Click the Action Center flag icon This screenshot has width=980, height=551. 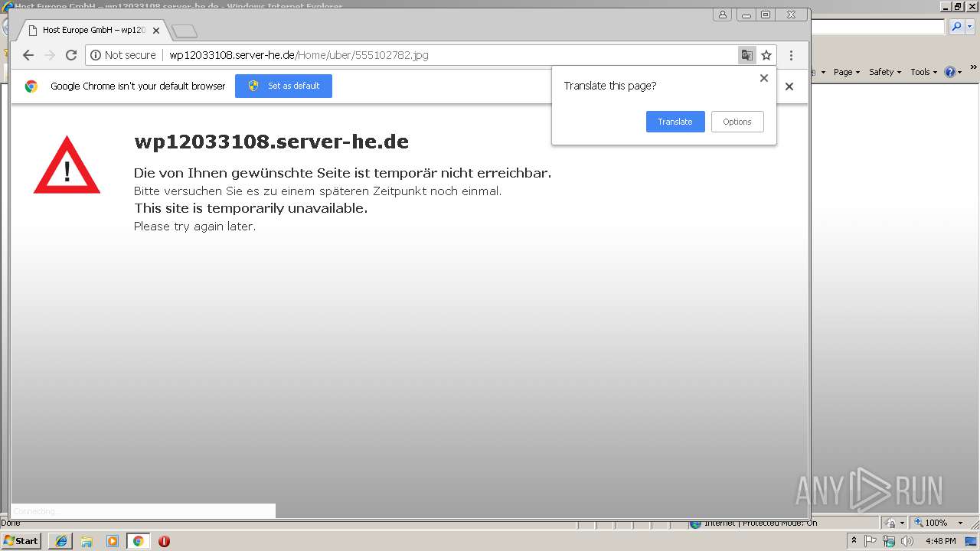871,541
